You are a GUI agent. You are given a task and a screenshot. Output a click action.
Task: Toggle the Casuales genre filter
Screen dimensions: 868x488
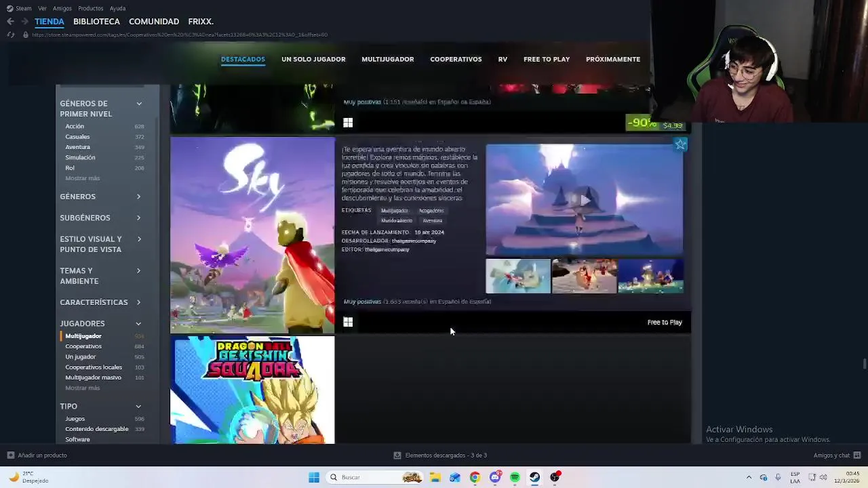pyautogui.click(x=104, y=137)
